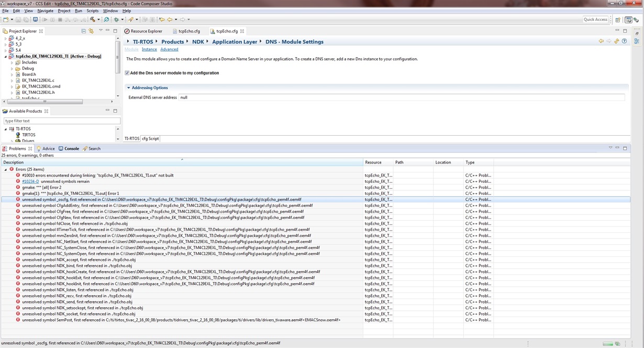This screenshot has width=644, height=348.
Task: Expand the 4_2_x project
Action: pos(6,38)
